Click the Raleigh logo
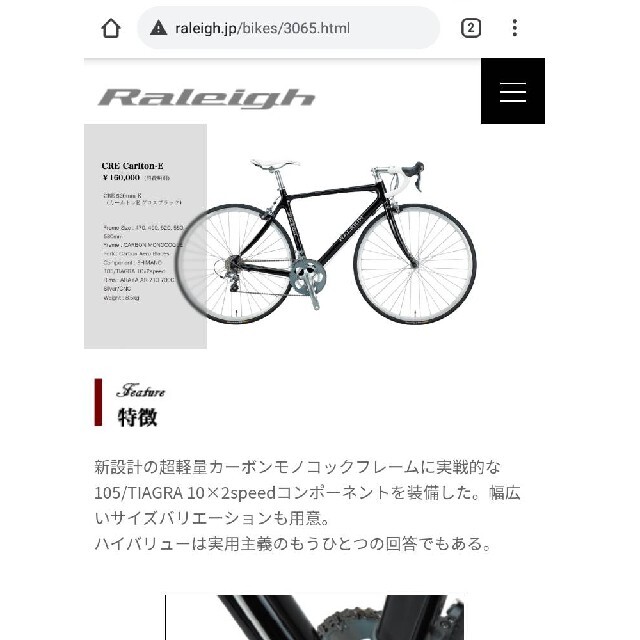This screenshot has width=640, height=640. 207,98
